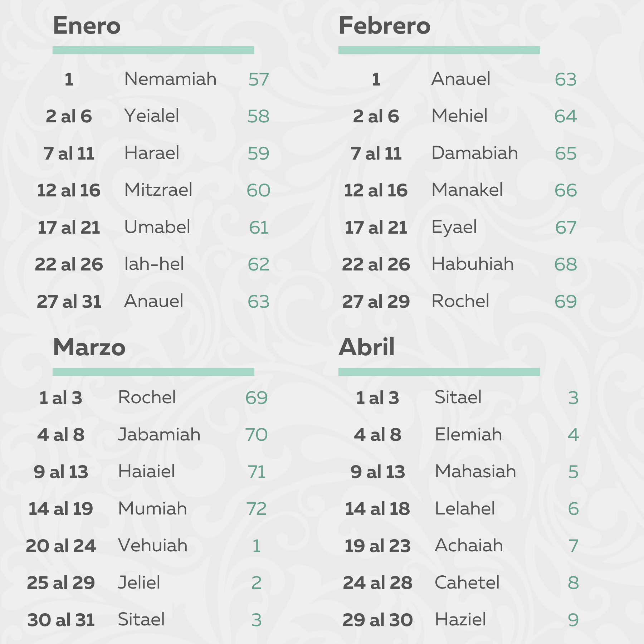This screenshot has height=644, width=644.
Task: Select the name Jabamiah in Marzo
Action: [159, 435]
